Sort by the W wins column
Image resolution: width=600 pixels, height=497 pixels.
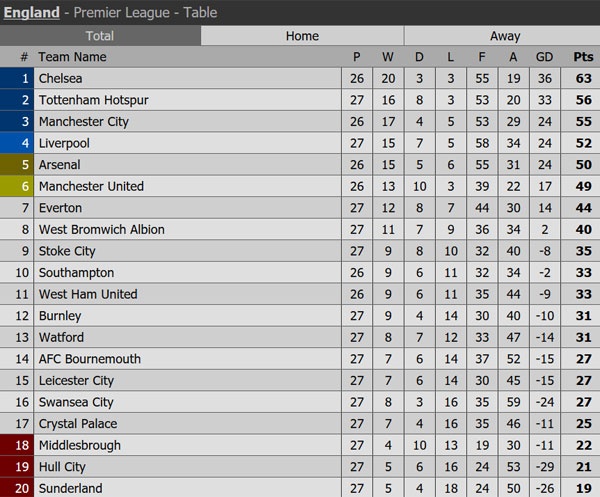click(x=388, y=57)
